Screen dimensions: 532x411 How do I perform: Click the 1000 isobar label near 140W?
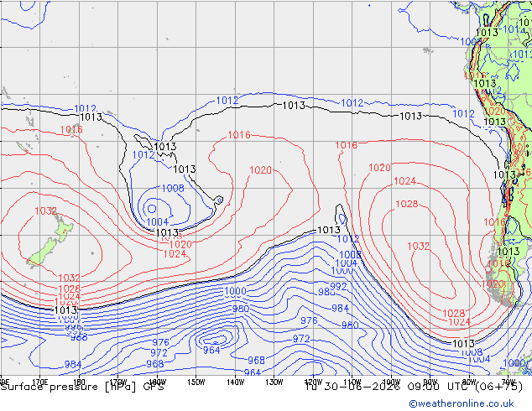coord(235,291)
